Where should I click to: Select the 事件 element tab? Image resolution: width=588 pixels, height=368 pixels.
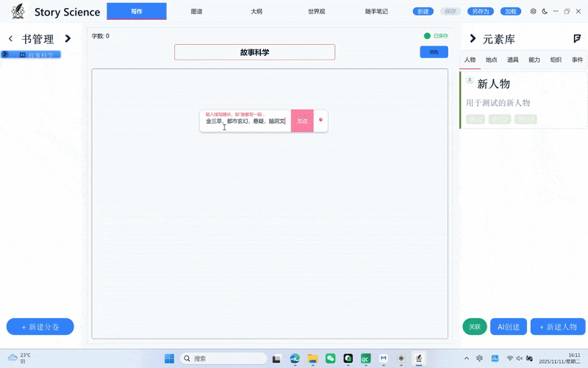pyautogui.click(x=577, y=60)
